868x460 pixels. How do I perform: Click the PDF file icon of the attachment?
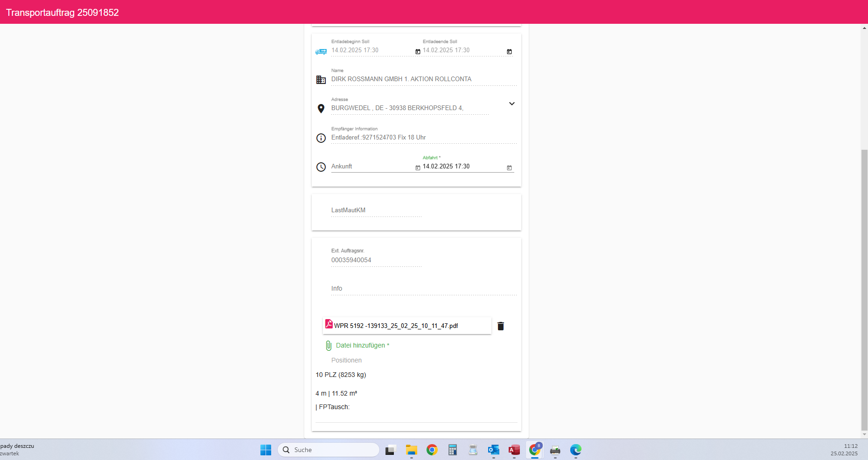(x=329, y=324)
